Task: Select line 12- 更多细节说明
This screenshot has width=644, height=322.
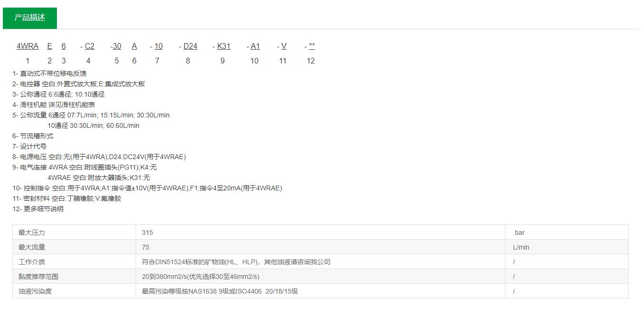Action: click(x=38, y=209)
